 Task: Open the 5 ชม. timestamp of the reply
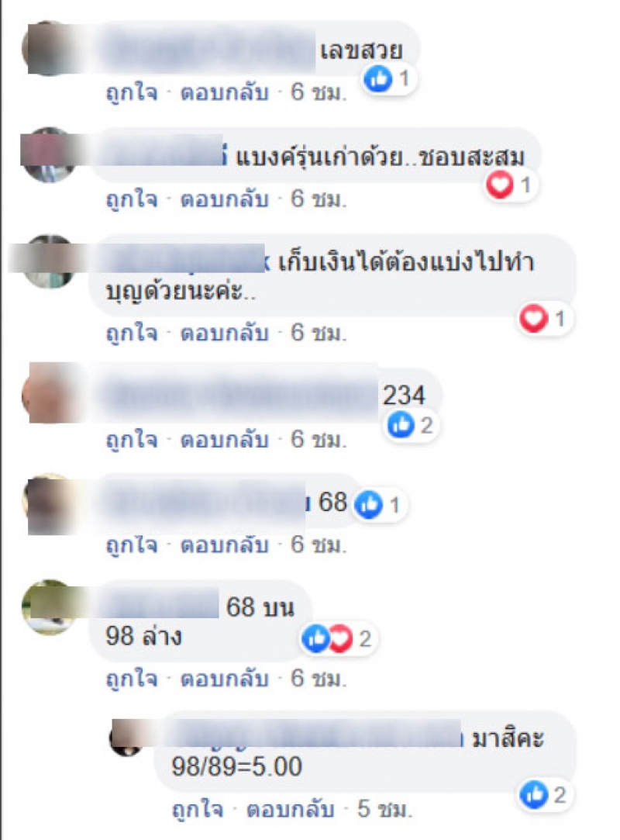[x=384, y=809]
